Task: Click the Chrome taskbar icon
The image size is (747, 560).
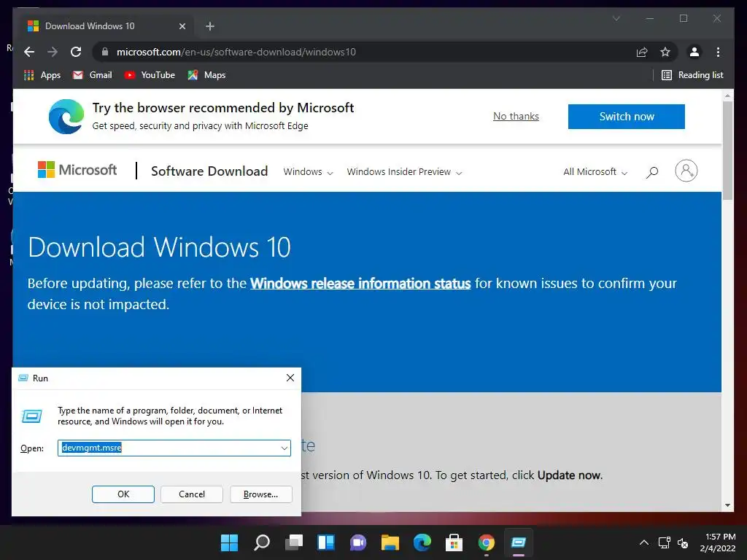Action: (486, 542)
